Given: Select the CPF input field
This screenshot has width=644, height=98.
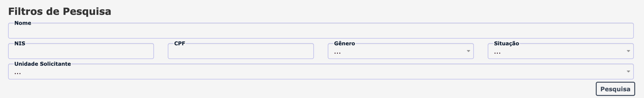Looking at the screenshot, I should (x=241, y=51).
